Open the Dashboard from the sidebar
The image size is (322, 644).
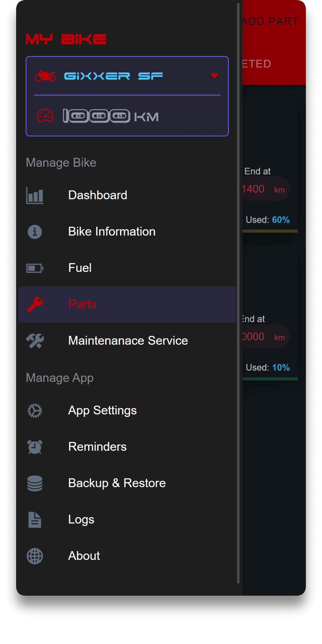98,195
